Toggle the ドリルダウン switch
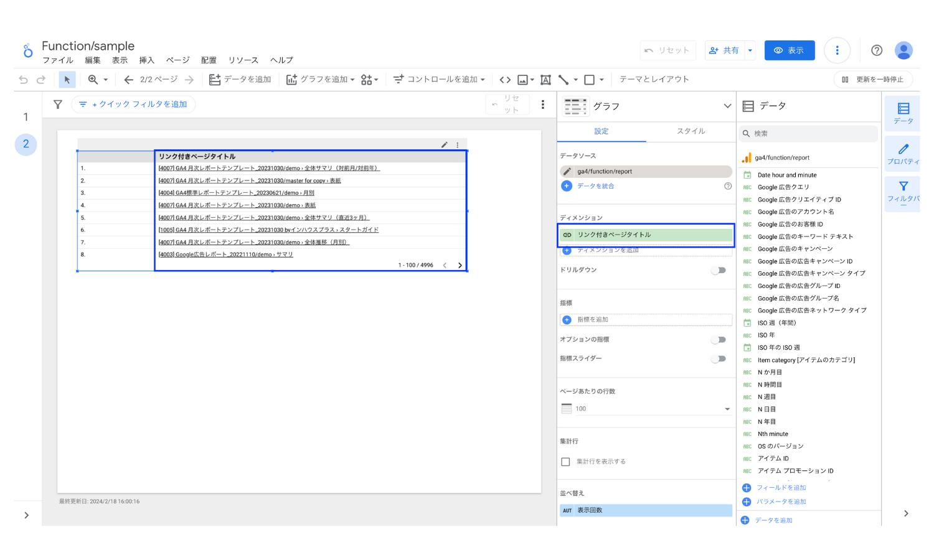The image size is (934, 560). click(x=719, y=270)
